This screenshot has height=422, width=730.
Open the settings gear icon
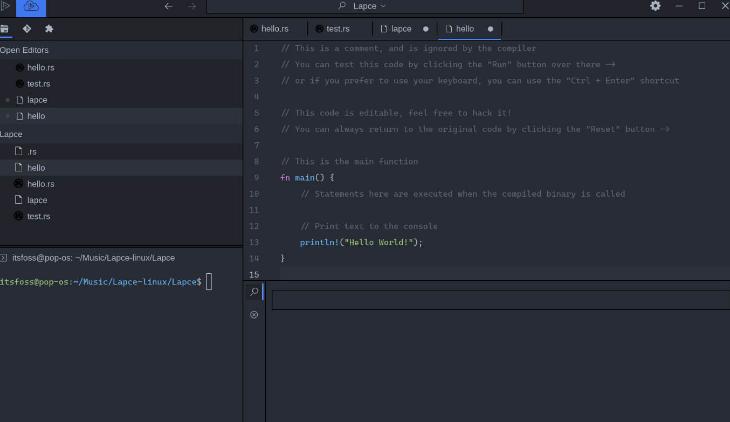click(655, 6)
